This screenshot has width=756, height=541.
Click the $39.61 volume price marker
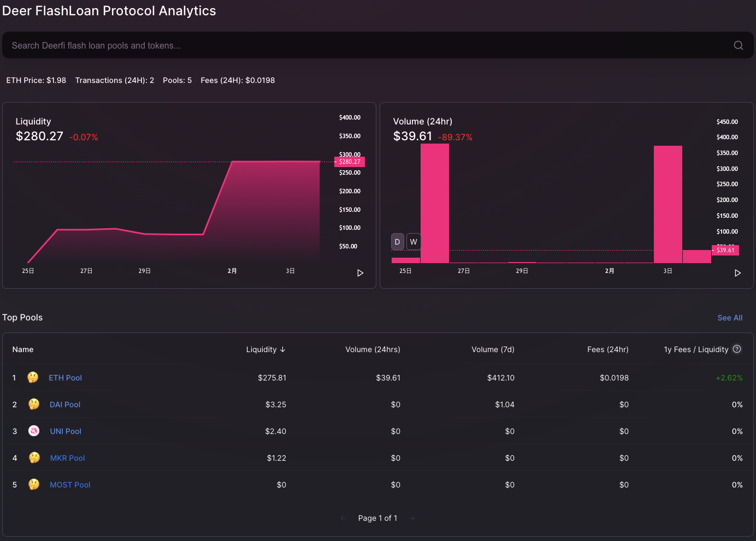point(725,250)
